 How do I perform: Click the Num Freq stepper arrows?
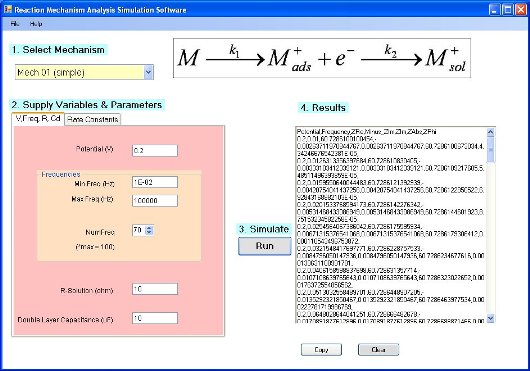pyautogui.click(x=149, y=230)
